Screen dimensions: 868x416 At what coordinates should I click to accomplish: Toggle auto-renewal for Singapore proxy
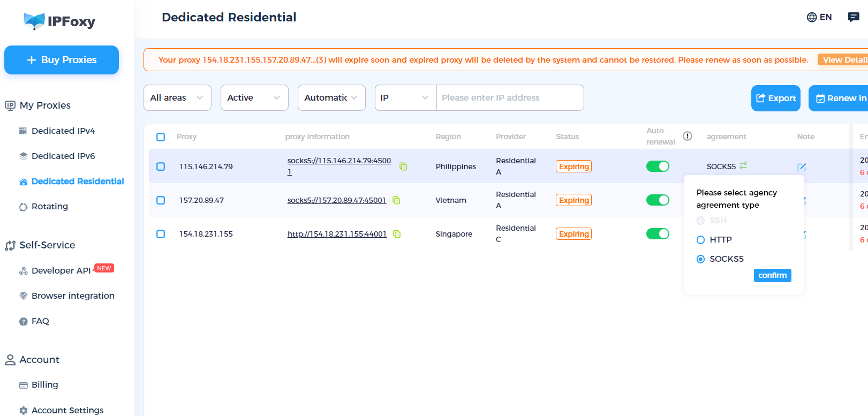(658, 234)
